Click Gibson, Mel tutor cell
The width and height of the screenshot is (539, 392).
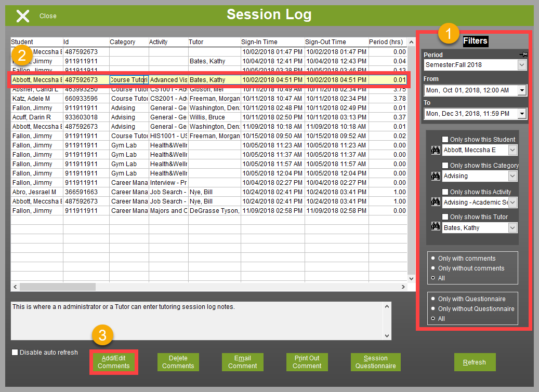tap(215, 90)
